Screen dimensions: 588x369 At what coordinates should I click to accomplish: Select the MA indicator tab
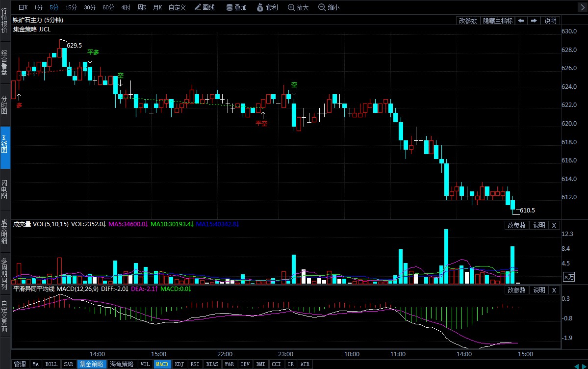(36, 364)
